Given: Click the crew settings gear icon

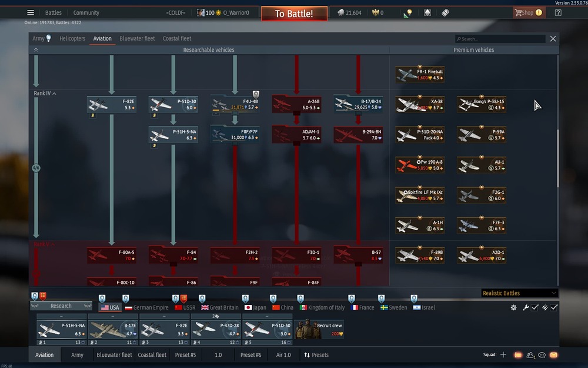Looking at the screenshot, I should tap(513, 307).
